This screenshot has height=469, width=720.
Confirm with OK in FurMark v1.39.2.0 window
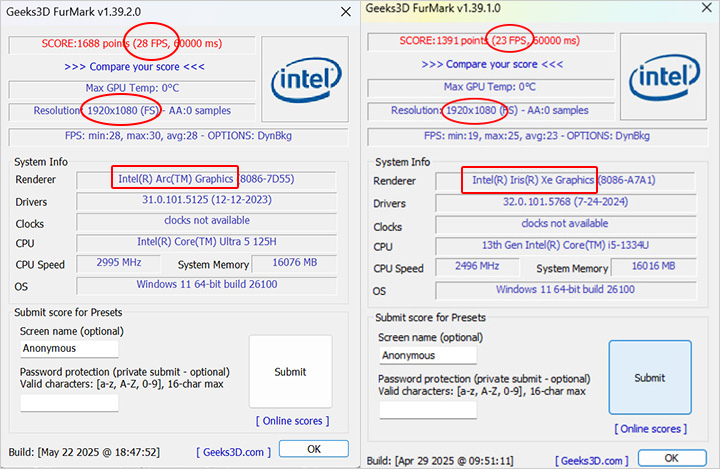(314, 449)
